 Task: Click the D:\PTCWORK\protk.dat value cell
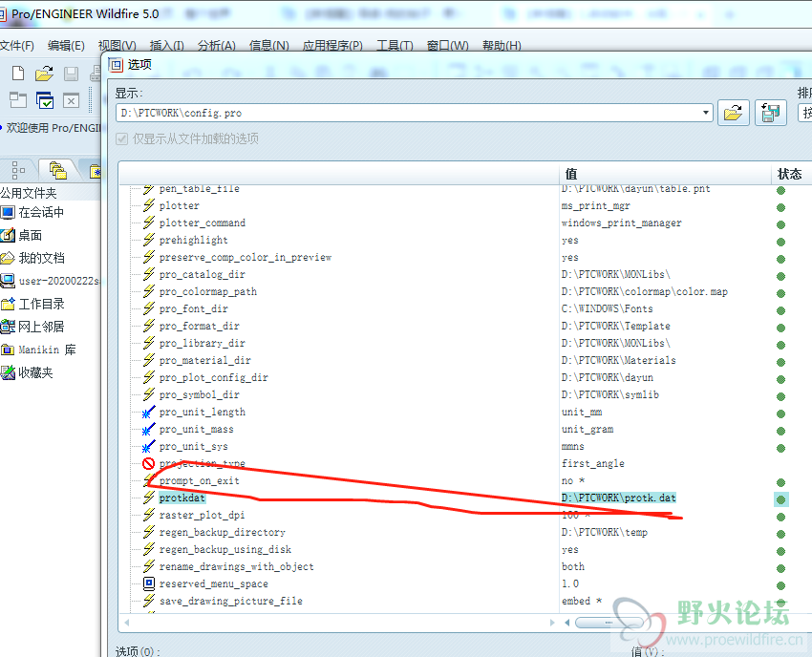click(619, 498)
